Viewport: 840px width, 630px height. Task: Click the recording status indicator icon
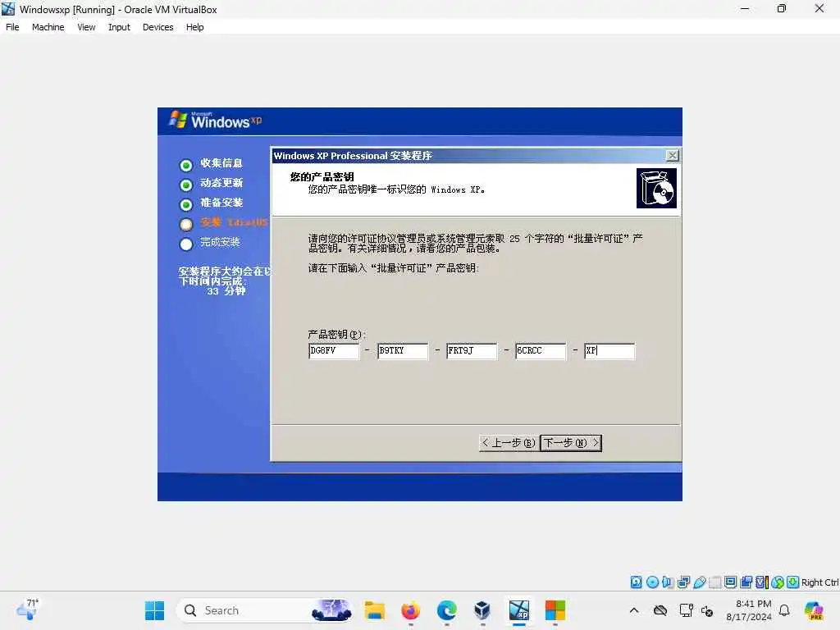[746, 582]
